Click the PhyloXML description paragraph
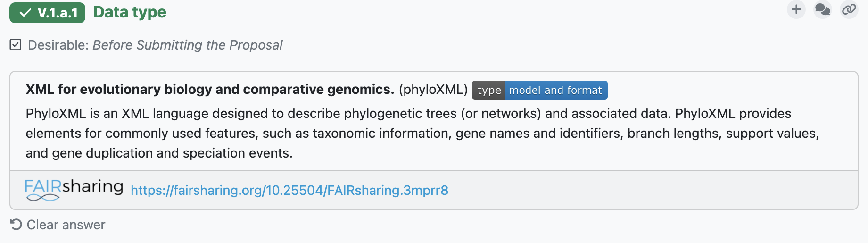Viewport: 868px width, 243px height. tap(422, 133)
